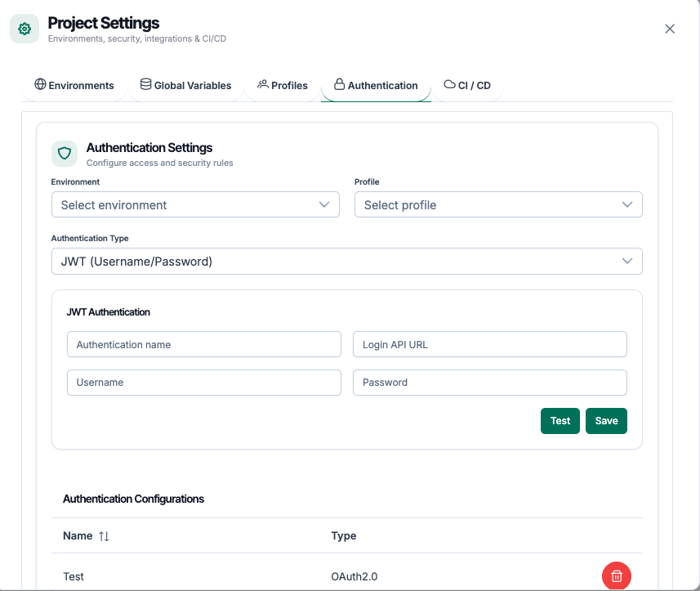
Task: Open the CI/CD tab
Action: (x=466, y=84)
